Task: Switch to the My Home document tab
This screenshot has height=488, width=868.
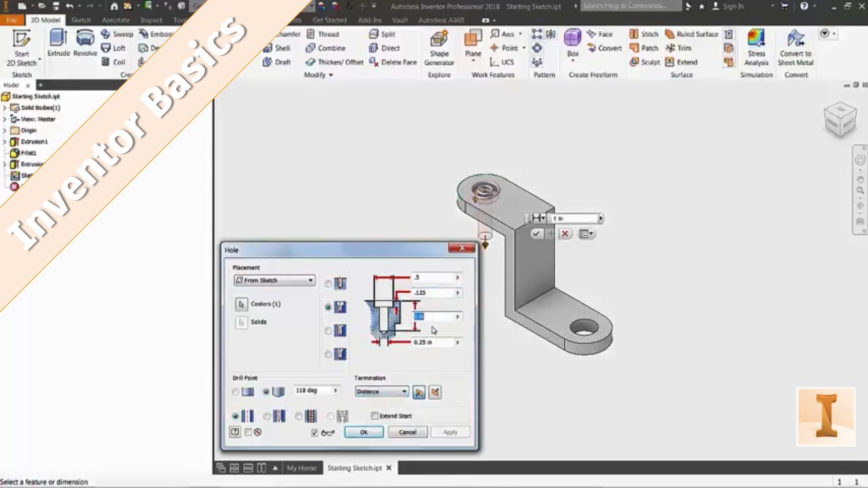Action: [x=302, y=468]
